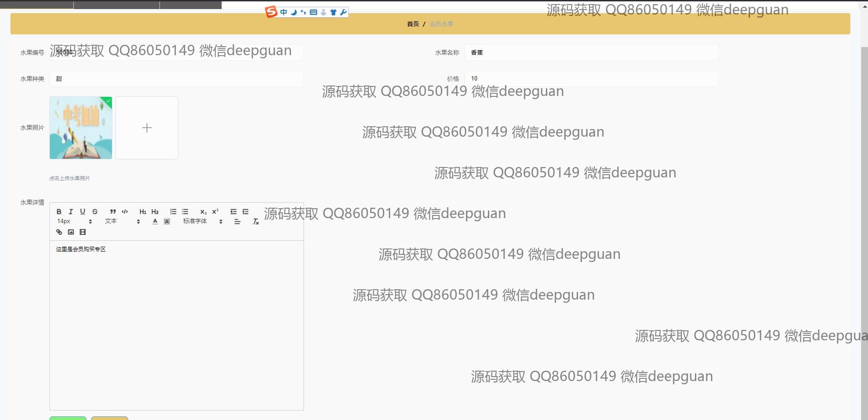
Task: Click the plus box to upload photo
Action: [147, 128]
